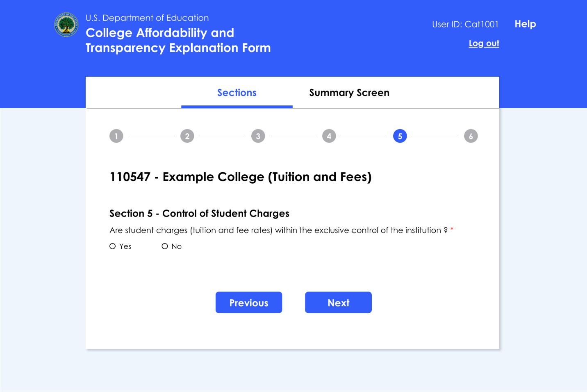Click the Log out link

[484, 43]
